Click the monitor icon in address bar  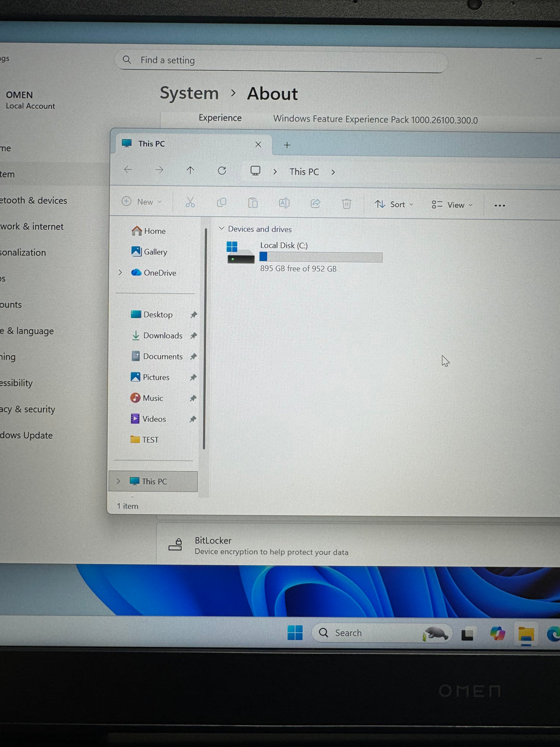[x=255, y=171]
